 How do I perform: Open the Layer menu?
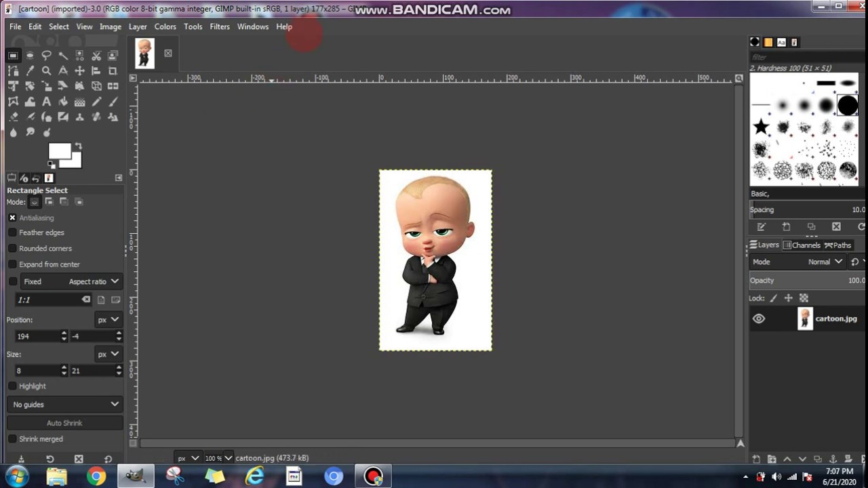(138, 26)
